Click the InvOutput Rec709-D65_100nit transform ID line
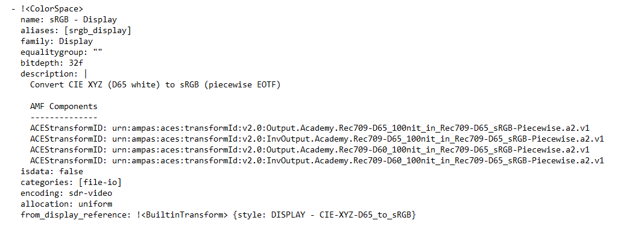This screenshot has width=644, height=229. pos(317,139)
